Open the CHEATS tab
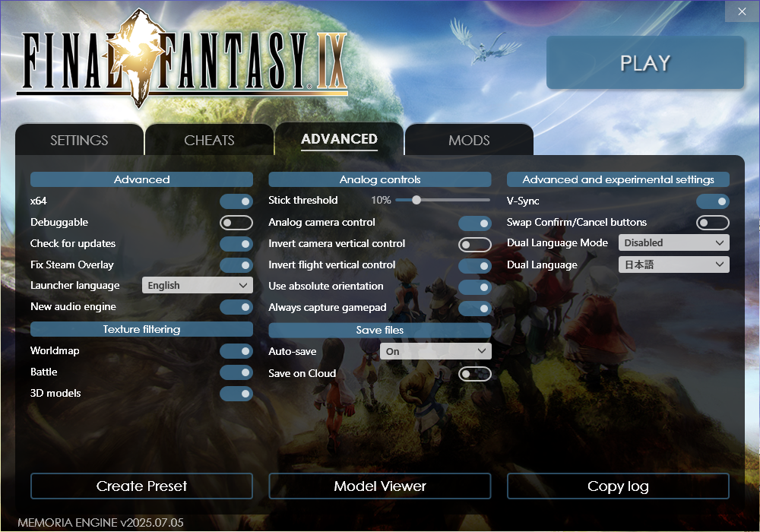Screen dimensions: 760x532 (210, 140)
